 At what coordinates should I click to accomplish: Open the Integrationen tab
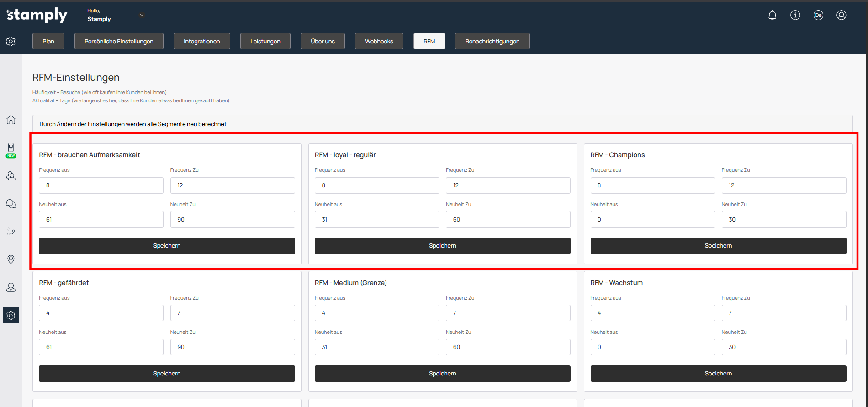201,41
